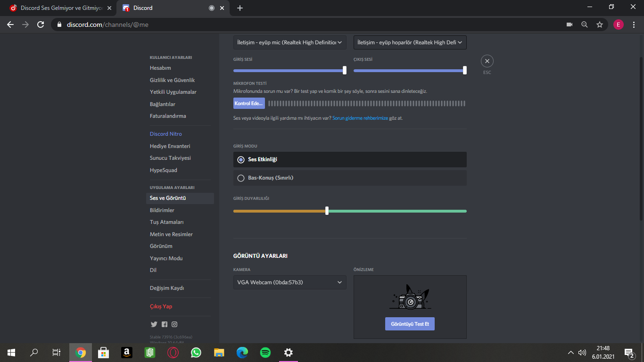The width and height of the screenshot is (644, 362).
Task: Select Ses ve Görüntü settings
Action: (180, 198)
